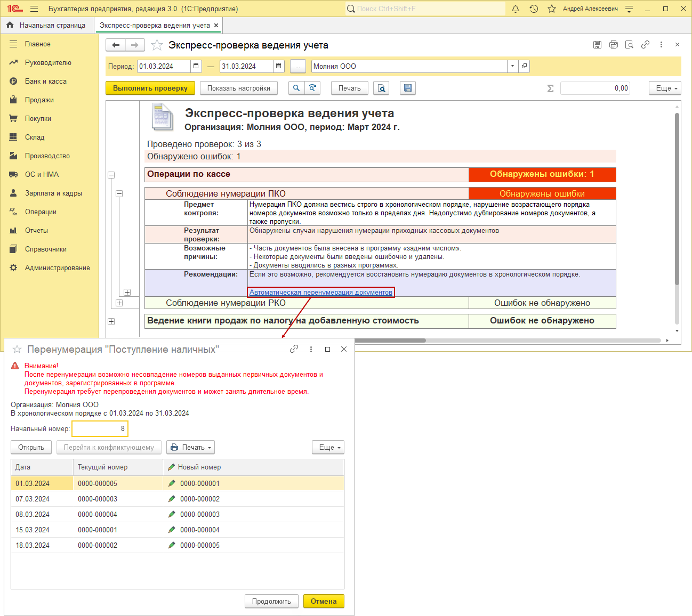The height and width of the screenshot is (616, 692).
Task: Click the Печать button in report toolbar
Action: (x=350, y=88)
